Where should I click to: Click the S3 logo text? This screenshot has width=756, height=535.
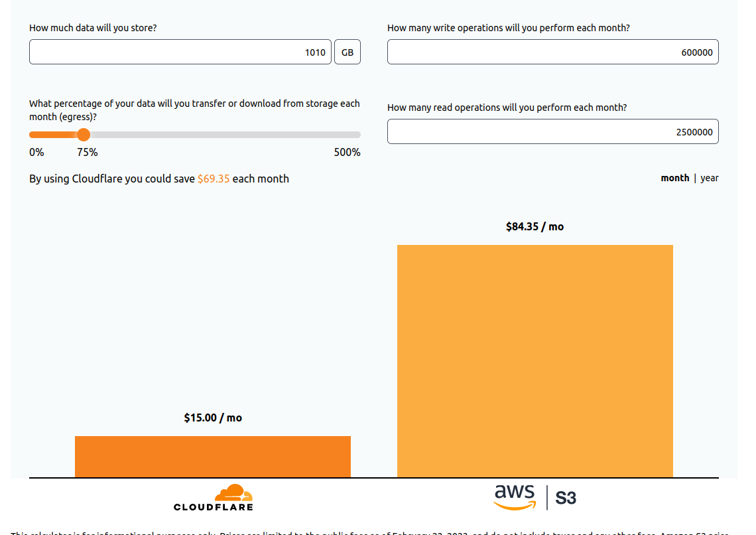click(x=566, y=498)
